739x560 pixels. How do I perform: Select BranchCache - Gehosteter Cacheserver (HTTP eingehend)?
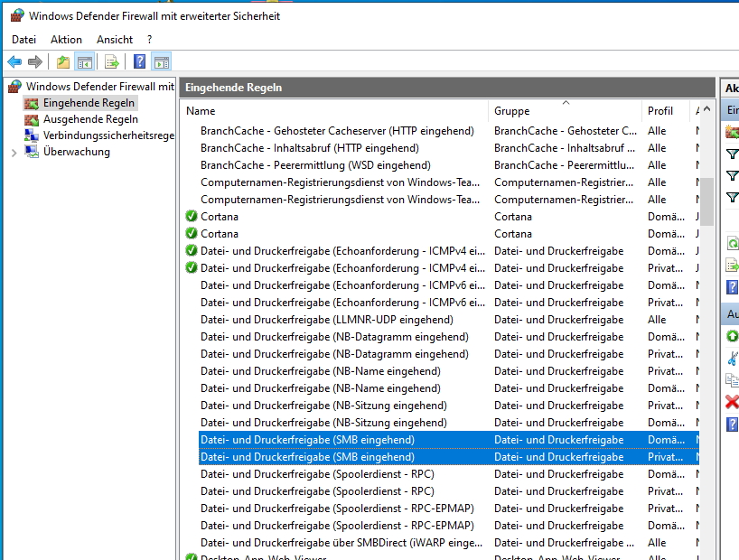tap(337, 131)
